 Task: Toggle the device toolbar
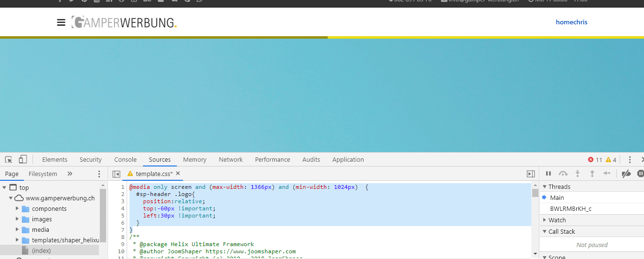click(23, 159)
